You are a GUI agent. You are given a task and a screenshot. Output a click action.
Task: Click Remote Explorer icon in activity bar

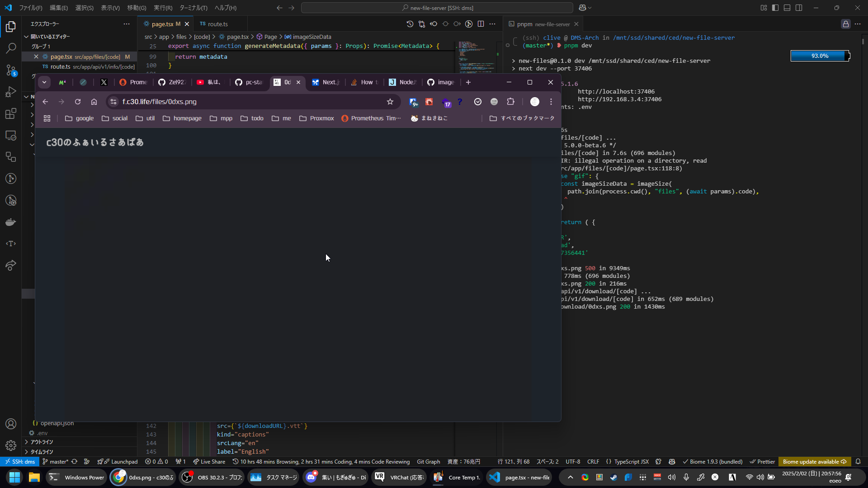[x=11, y=135]
